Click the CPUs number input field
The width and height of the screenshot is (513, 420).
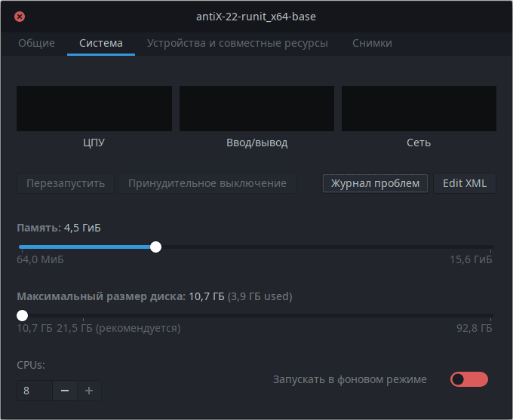click(35, 391)
